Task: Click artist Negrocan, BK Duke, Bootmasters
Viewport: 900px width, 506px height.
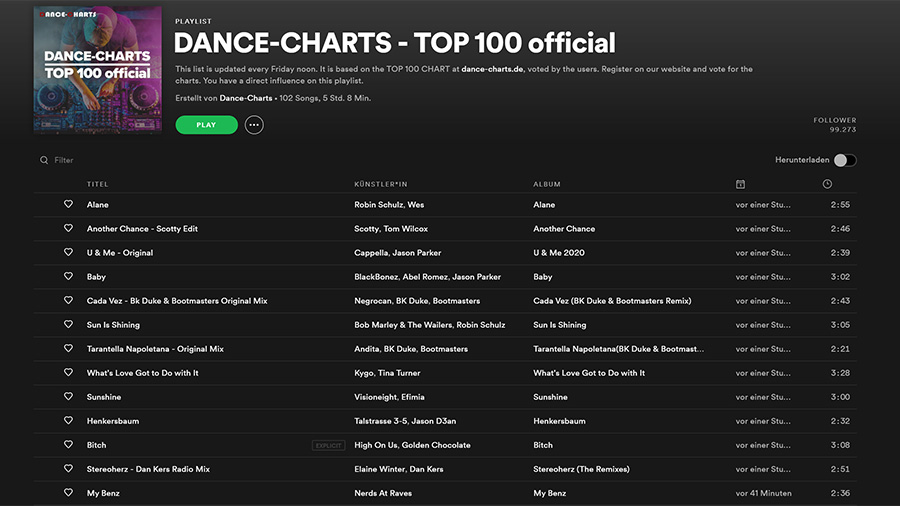Action: [x=417, y=301]
